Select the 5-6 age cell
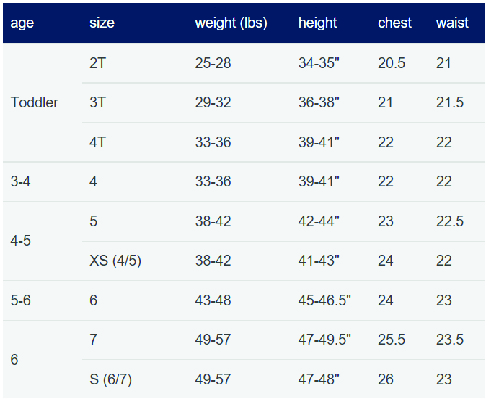The image size is (490, 399). pos(21,300)
